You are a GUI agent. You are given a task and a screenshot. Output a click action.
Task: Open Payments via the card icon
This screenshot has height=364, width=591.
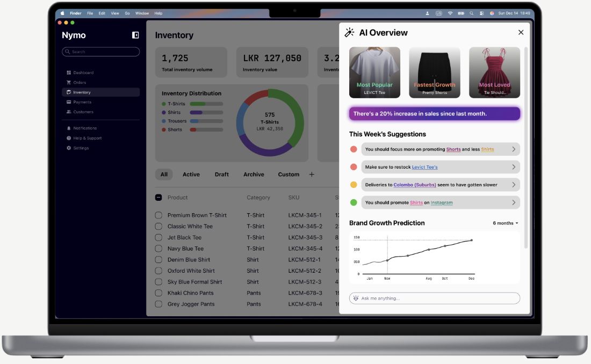tap(69, 102)
